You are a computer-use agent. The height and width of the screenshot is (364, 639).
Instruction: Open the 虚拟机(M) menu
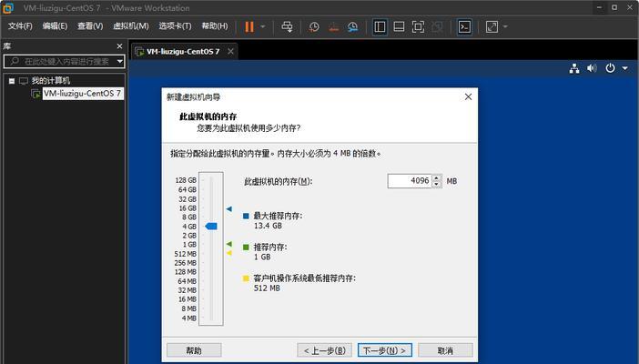131,26
